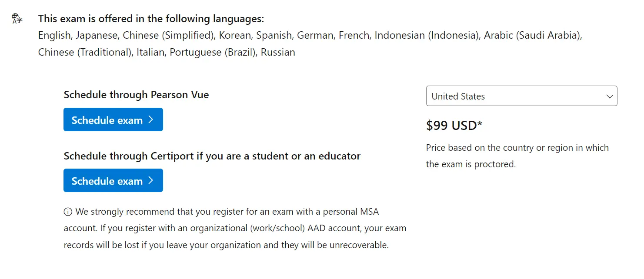The height and width of the screenshot is (279, 644).
Task: Click the Certiport student or educator heading
Action: [212, 156]
